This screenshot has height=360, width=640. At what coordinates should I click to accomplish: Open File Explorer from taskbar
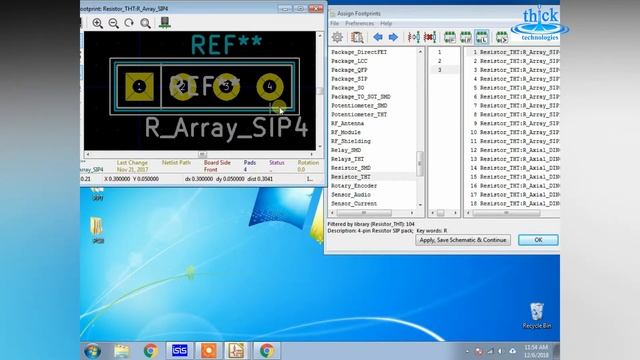point(121,351)
